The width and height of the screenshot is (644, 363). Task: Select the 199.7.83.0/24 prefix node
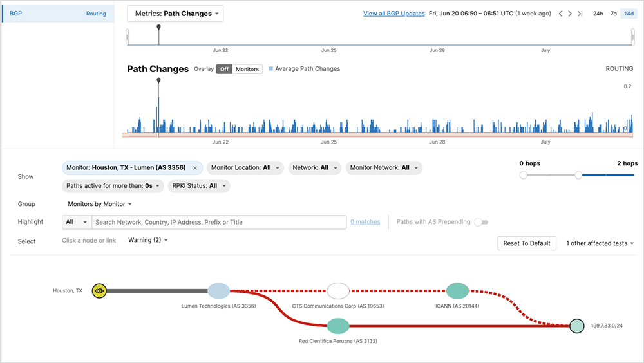click(x=576, y=326)
